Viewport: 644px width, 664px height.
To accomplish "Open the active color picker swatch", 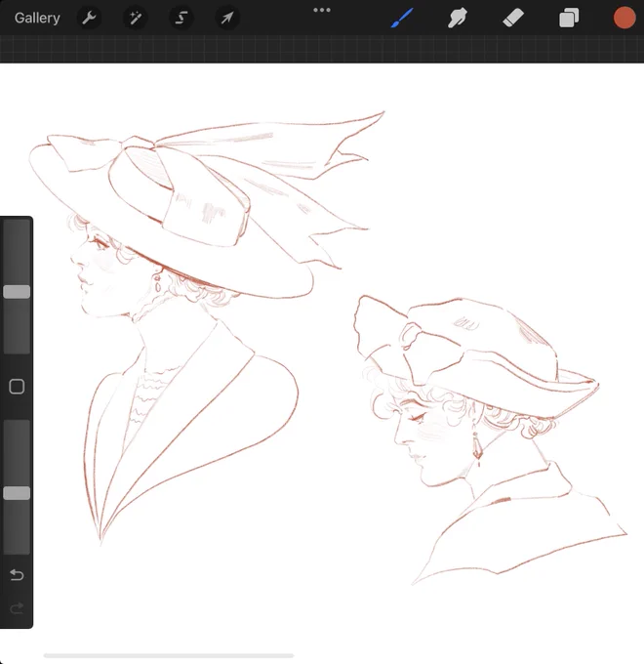I will 624,19.
